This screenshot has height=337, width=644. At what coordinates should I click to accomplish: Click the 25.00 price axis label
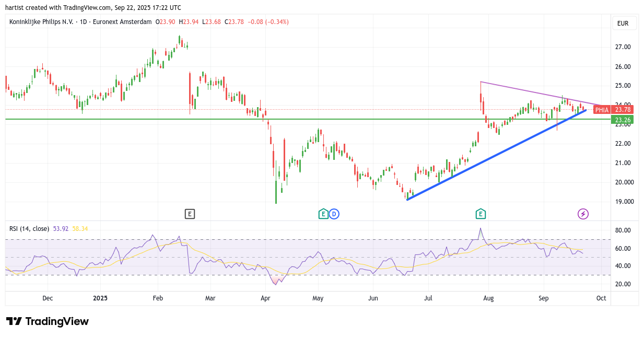pyautogui.click(x=623, y=86)
